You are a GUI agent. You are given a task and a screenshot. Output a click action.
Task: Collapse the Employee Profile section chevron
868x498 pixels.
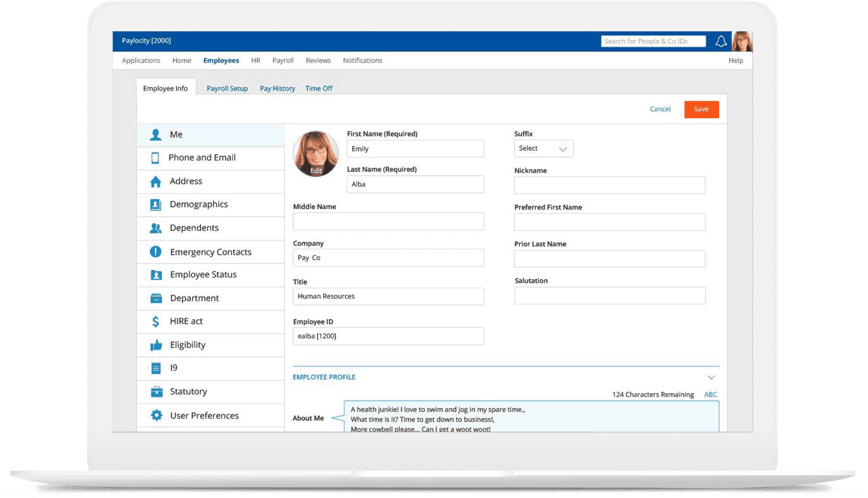click(x=711, y=377)
